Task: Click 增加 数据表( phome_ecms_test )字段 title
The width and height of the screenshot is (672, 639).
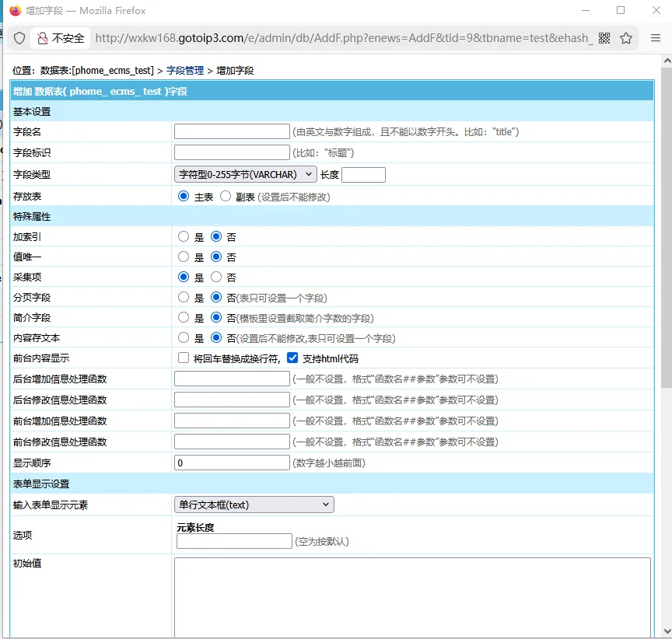Action: point(100,91)
